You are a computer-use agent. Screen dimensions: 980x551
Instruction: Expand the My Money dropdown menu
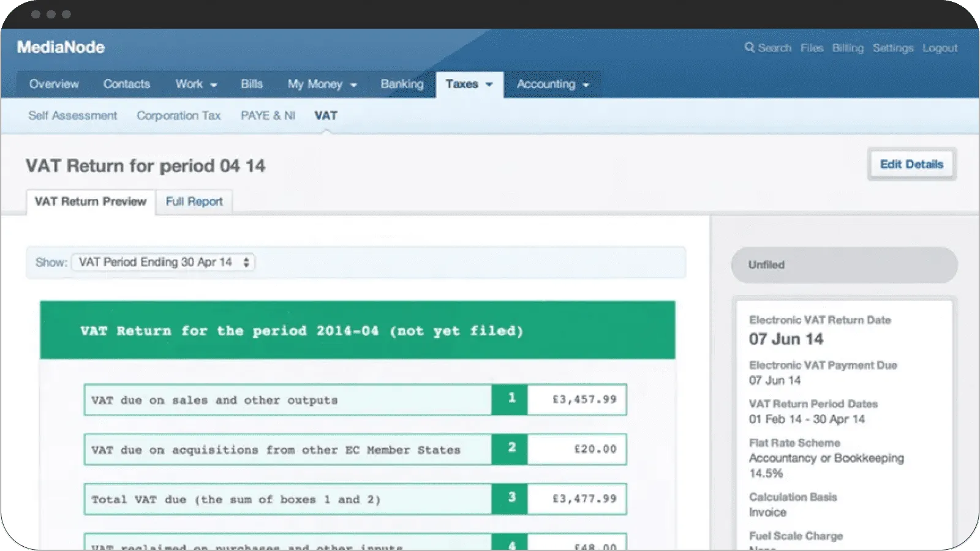(322, 84)
